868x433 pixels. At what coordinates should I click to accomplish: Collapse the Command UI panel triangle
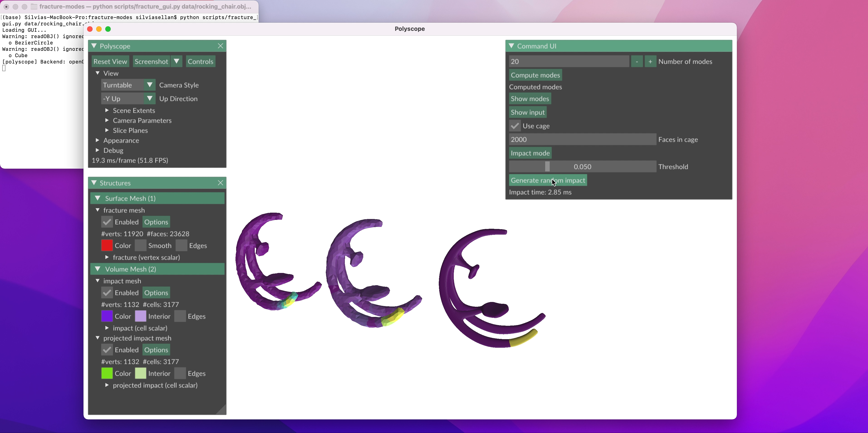coord(512,46)
